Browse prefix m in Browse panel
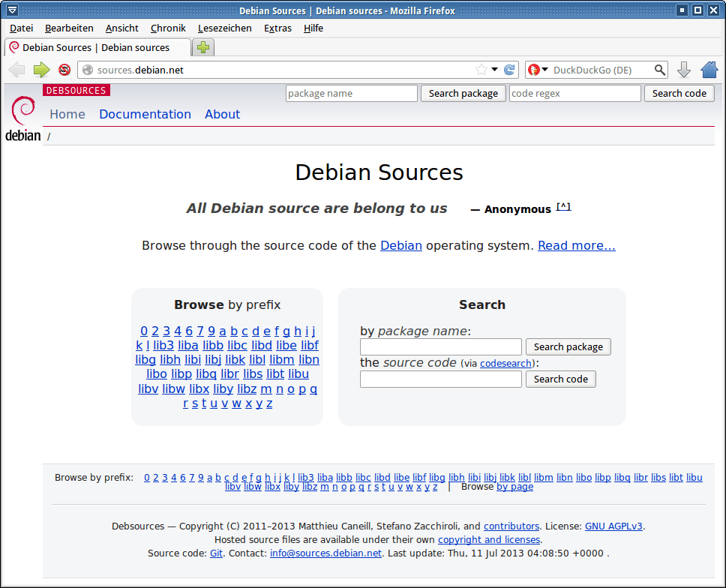Viewport: 726px width, 588px height. (266, 389)
